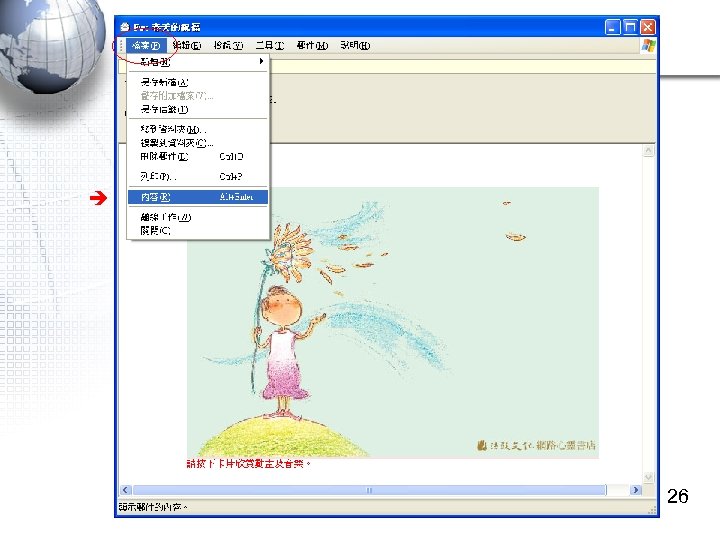Click the mail icon in the title bar
Viewport: 720px width, 540px height.
[125, 27]
